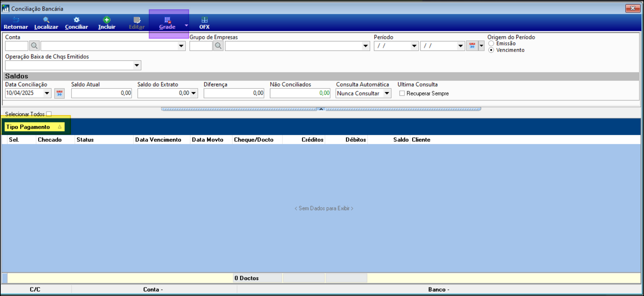Click the Não Conciliados field
644x296 pixels.
(300, 93)
